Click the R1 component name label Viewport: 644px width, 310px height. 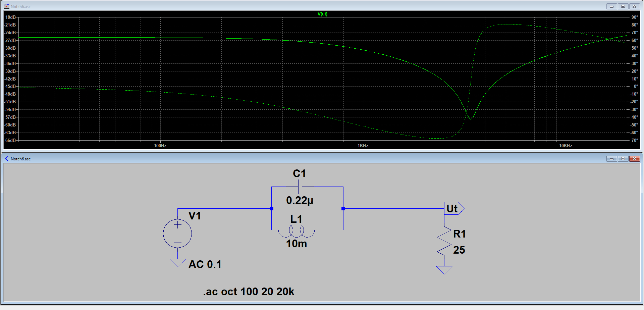pos(459,234)
